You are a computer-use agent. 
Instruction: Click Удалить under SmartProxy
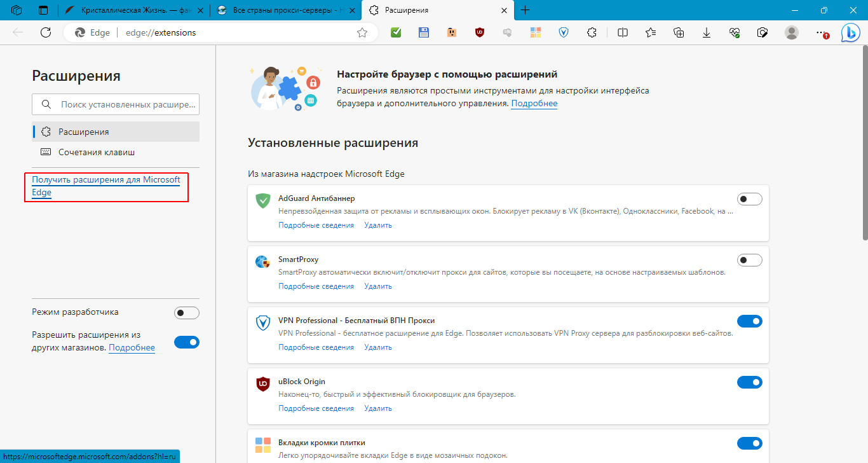pos(378,286)
